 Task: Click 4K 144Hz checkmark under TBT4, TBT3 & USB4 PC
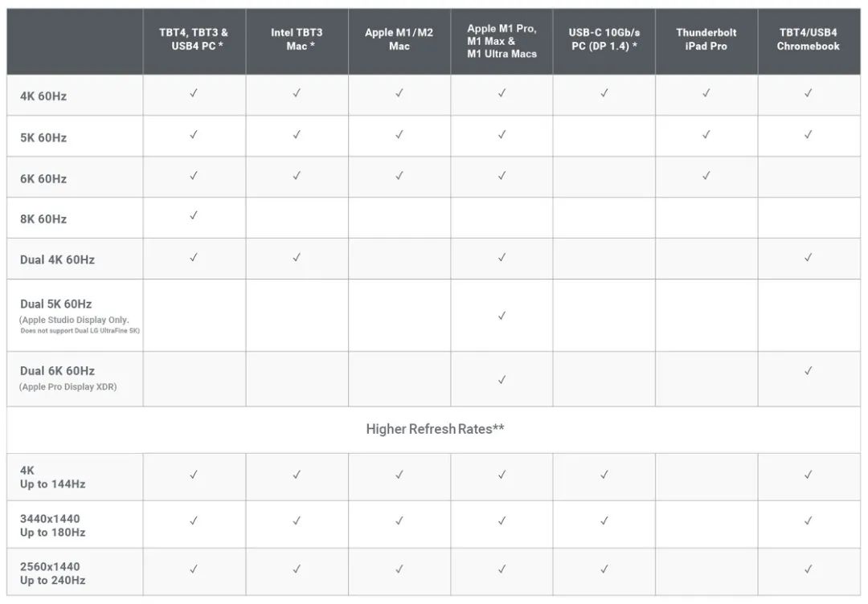(x=194, y=475)
